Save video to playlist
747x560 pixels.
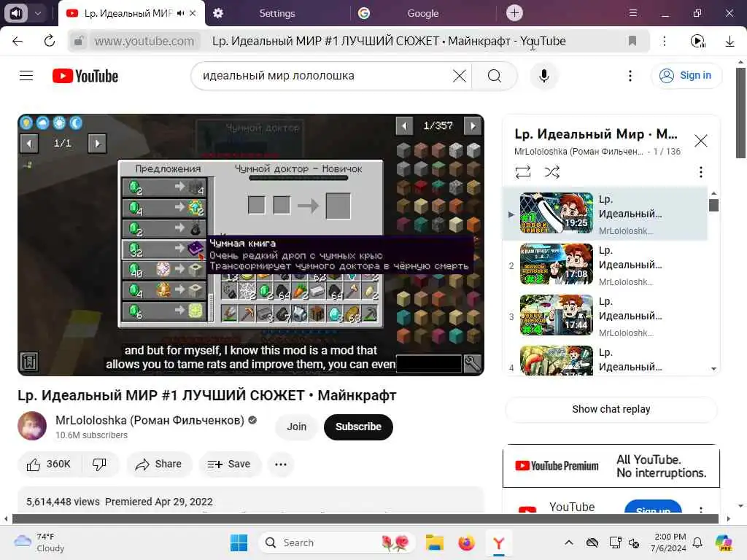click(229, 464)
